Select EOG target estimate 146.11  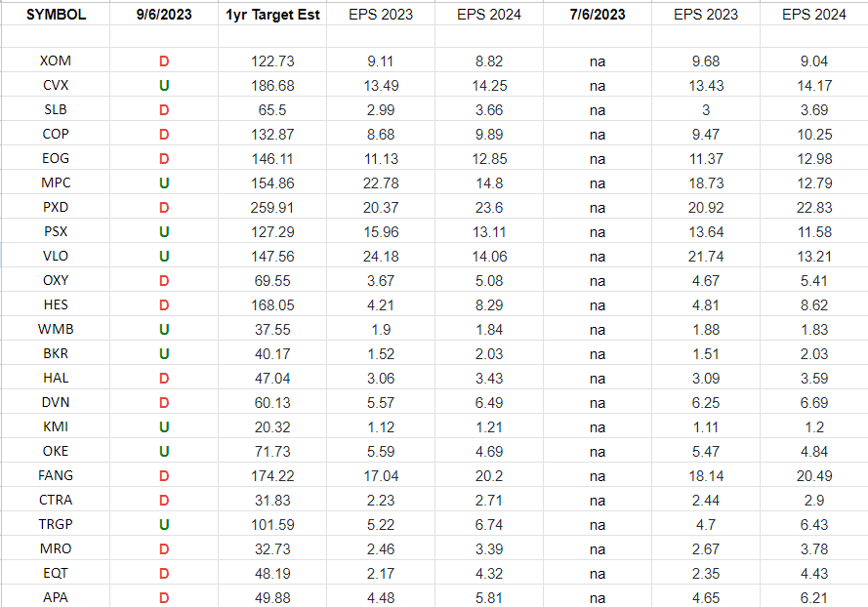(x=272, y=158)
